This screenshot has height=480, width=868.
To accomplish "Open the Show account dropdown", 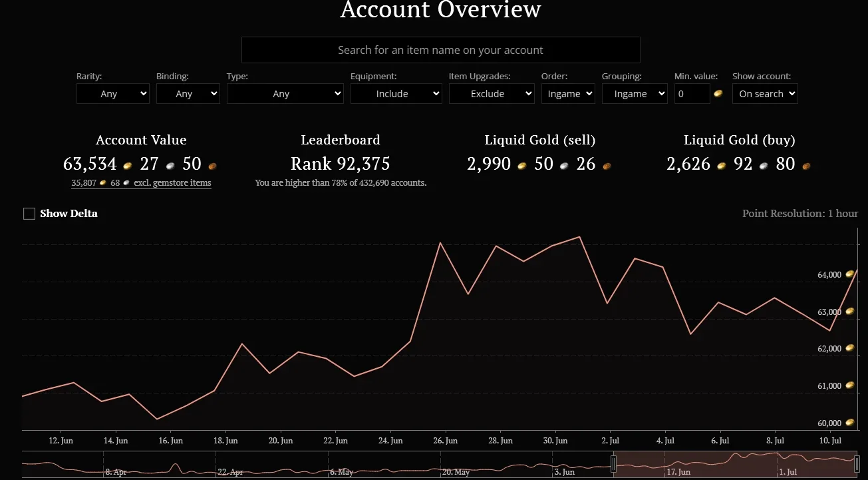I will (x=765, y=94).
